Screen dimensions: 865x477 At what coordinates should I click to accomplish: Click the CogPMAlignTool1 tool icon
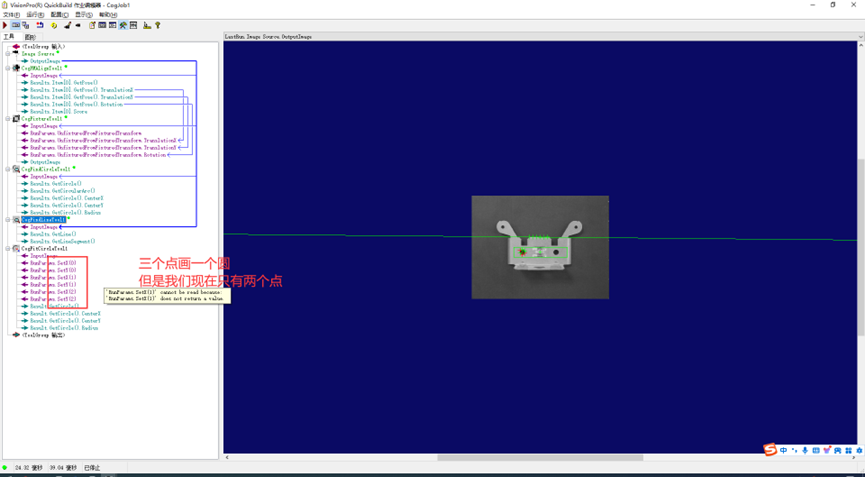16,68
